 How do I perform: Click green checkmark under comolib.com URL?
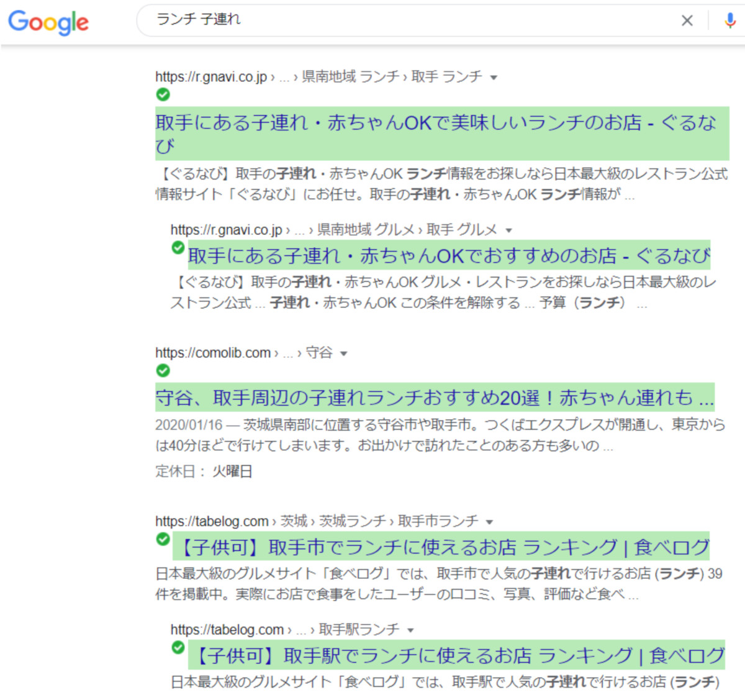coord(163,370)
